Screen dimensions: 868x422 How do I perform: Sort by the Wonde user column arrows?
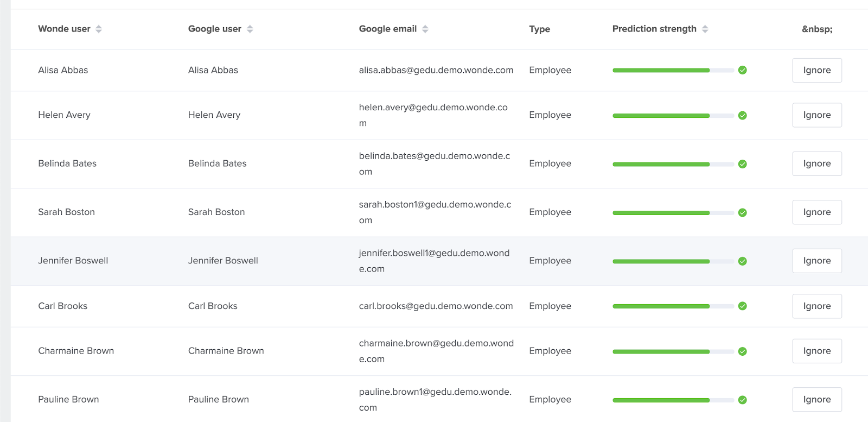point(99,29)
